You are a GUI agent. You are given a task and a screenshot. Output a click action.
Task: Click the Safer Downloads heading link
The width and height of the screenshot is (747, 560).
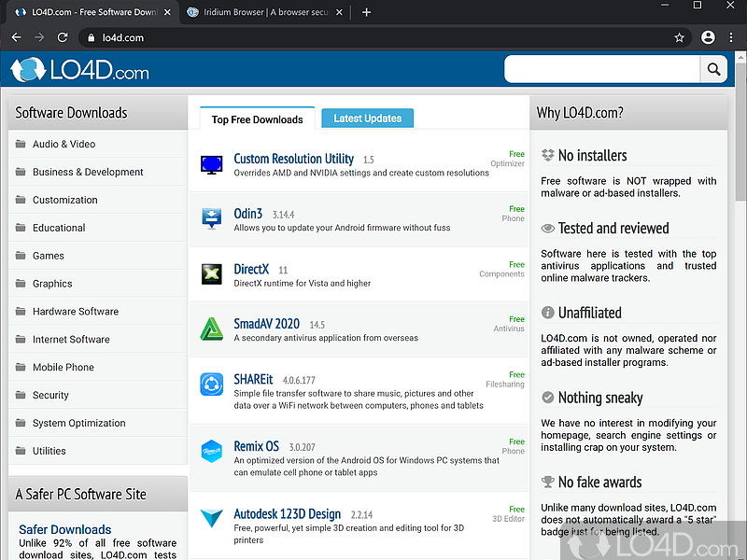point(64,529)
